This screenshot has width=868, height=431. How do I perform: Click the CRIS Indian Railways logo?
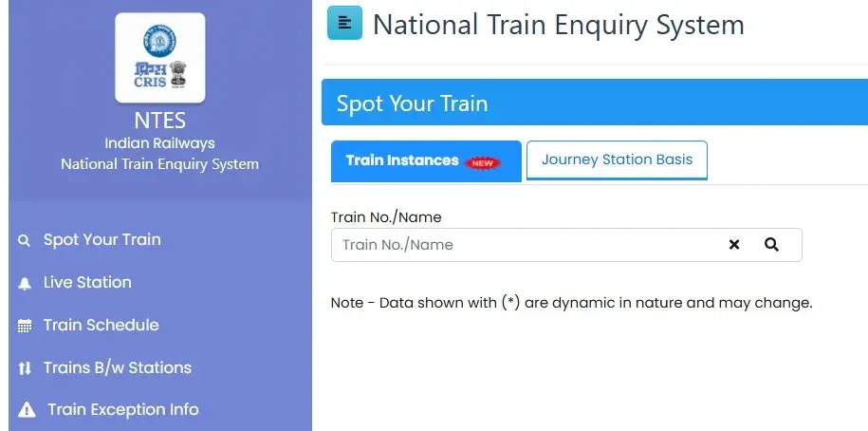(160, 58)
